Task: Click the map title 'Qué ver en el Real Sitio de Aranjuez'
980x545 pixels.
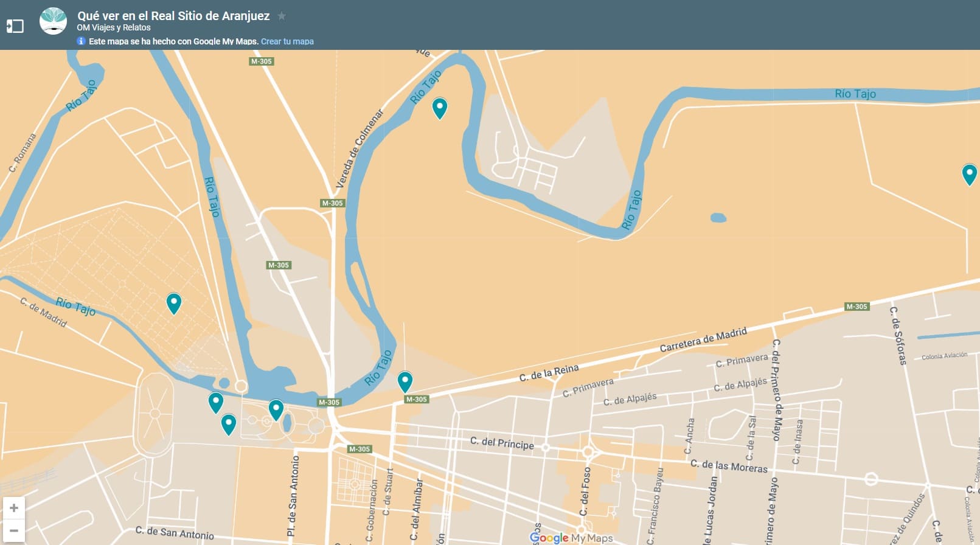Action: click(x=173, y=16)
